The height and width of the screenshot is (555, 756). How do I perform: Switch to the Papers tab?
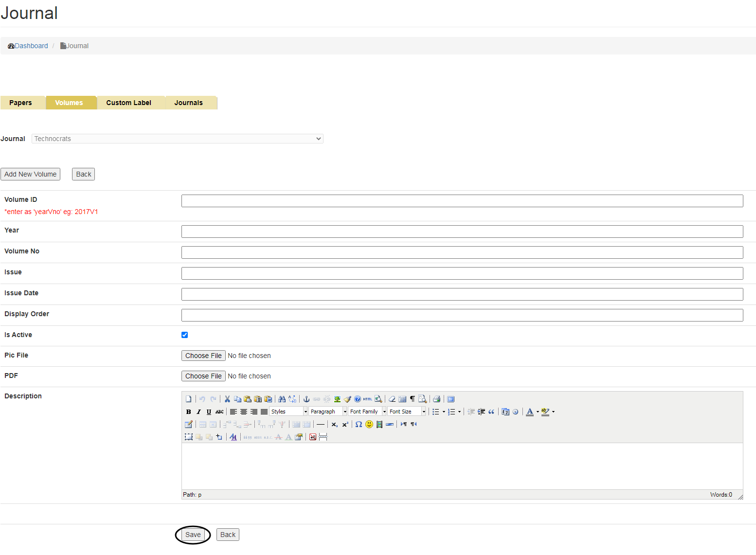(20, 103)
